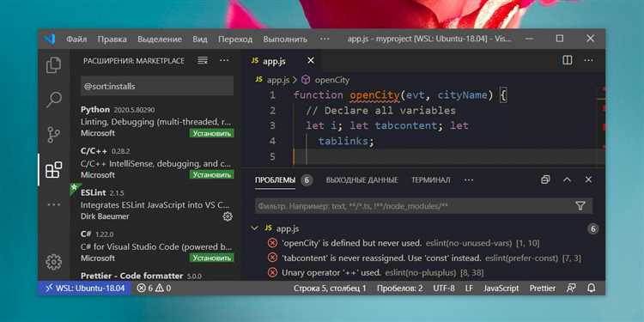Screen dimensions: 644x322
Task: Click error icon of Unary operator problem
Action: 272,272
